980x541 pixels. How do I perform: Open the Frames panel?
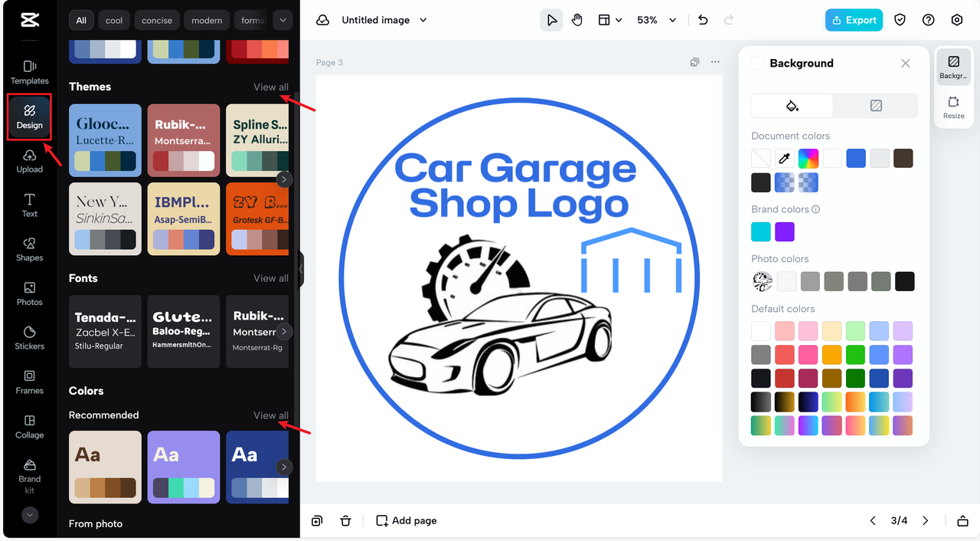pos(29,382)
